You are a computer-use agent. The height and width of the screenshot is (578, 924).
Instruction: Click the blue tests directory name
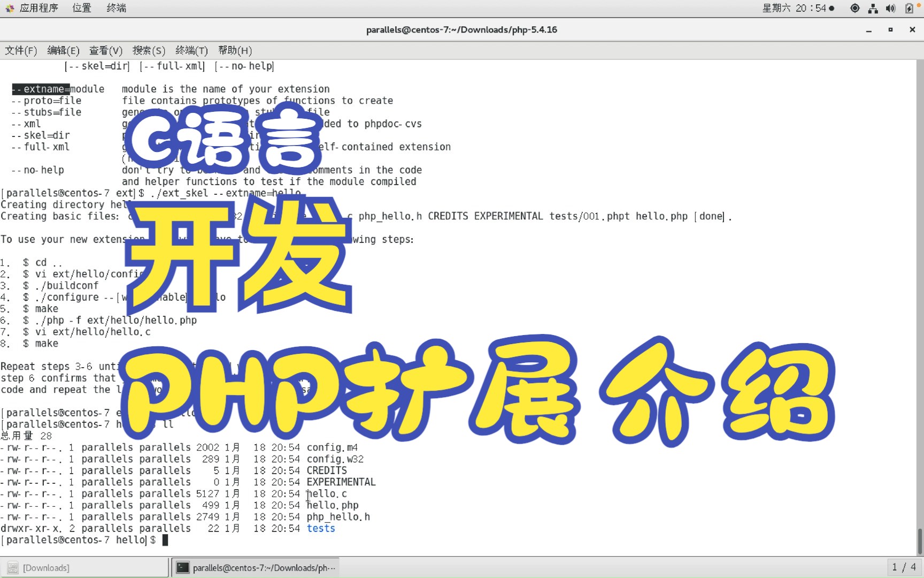coord(321,528)
